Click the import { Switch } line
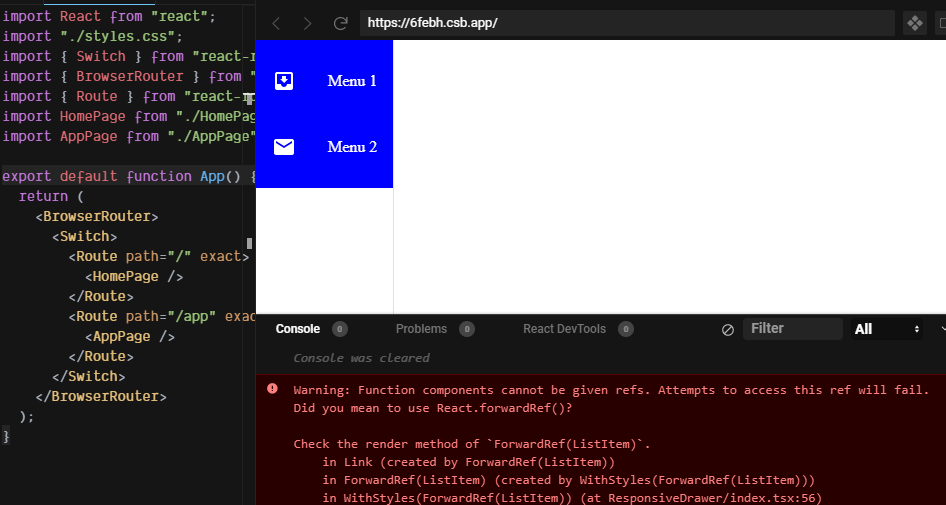Image resolution: width=946 pixels, height=505 pixels. pyautogui.click(x=129, y=56)
